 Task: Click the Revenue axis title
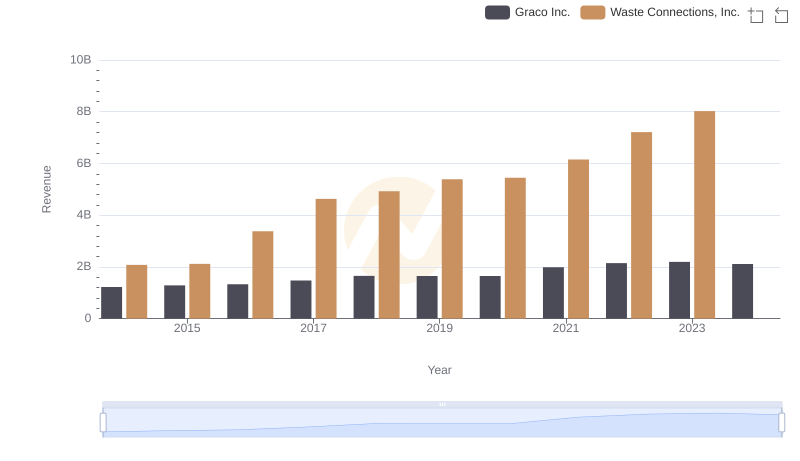point(46,189)
